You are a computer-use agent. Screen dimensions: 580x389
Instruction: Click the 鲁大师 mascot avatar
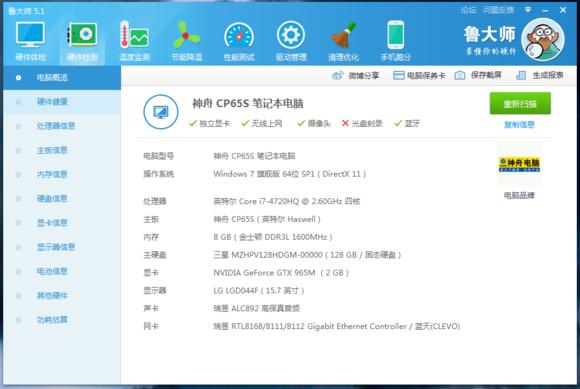pos(543,39)
